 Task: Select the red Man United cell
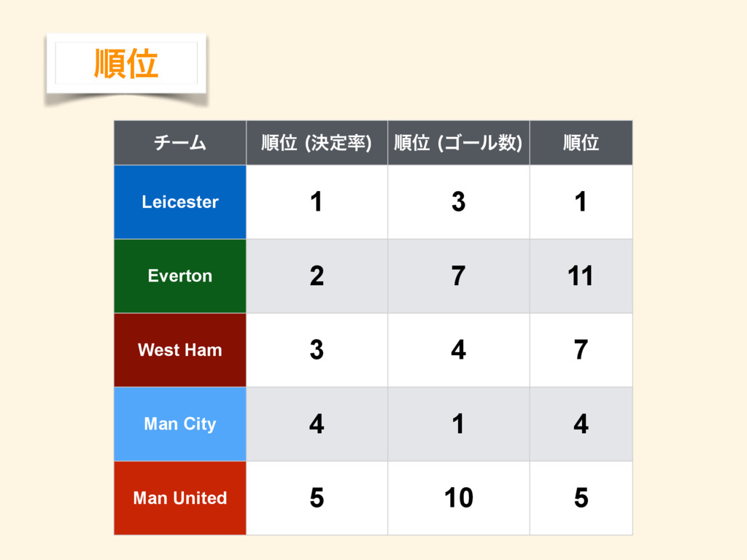pyautogui.click(x=180, y=497)
